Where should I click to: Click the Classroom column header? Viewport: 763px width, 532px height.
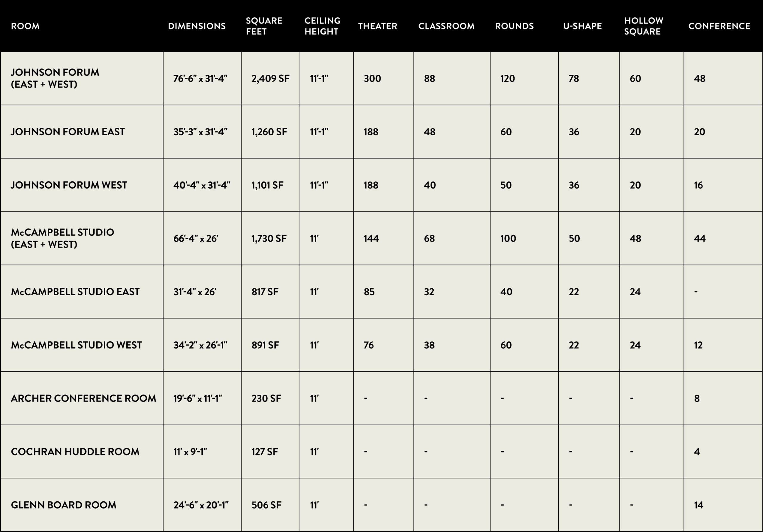pos(446,26)
